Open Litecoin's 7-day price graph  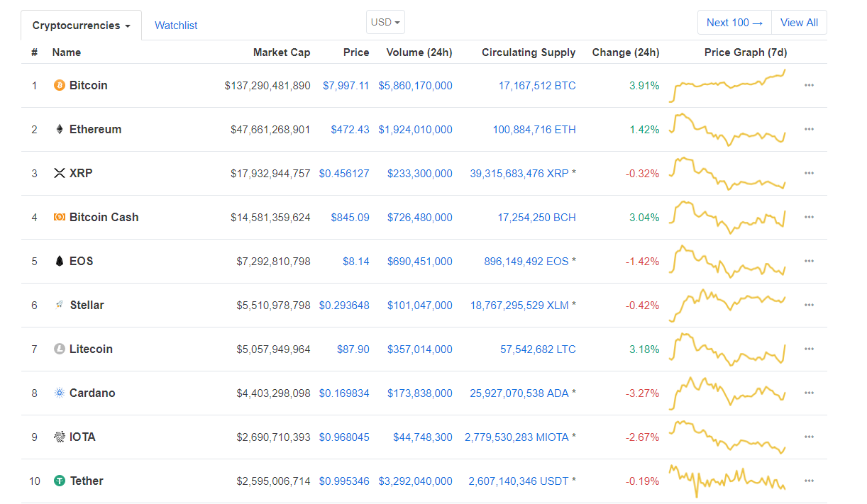point(727,349)
